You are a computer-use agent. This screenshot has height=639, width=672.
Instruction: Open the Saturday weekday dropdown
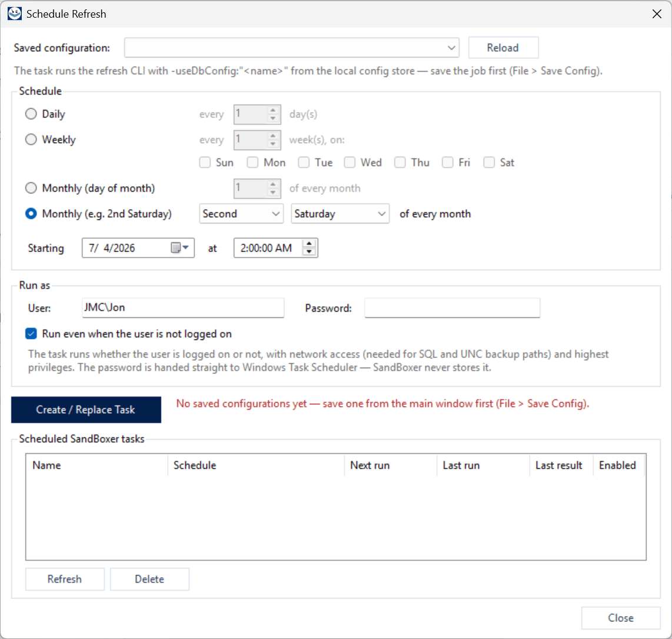[x=340, y=214]
